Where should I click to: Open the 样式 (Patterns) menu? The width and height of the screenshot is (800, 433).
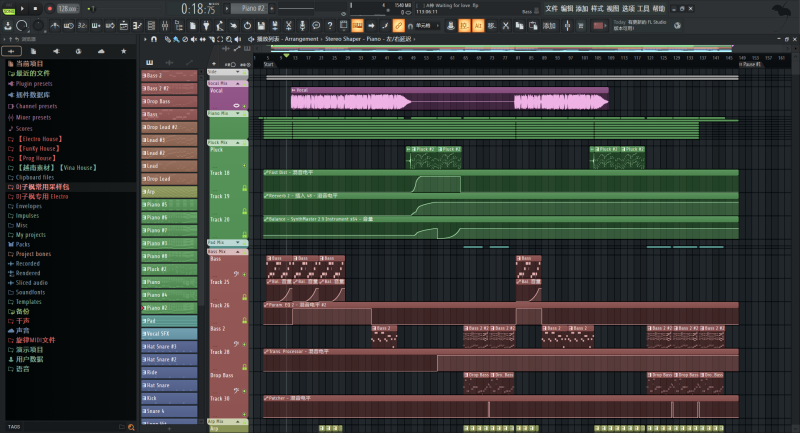coord(597,9)
